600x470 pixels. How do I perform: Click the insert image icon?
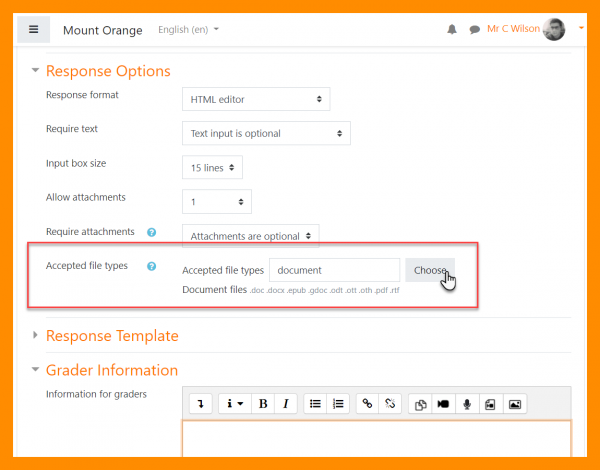[x=515, y=404]
